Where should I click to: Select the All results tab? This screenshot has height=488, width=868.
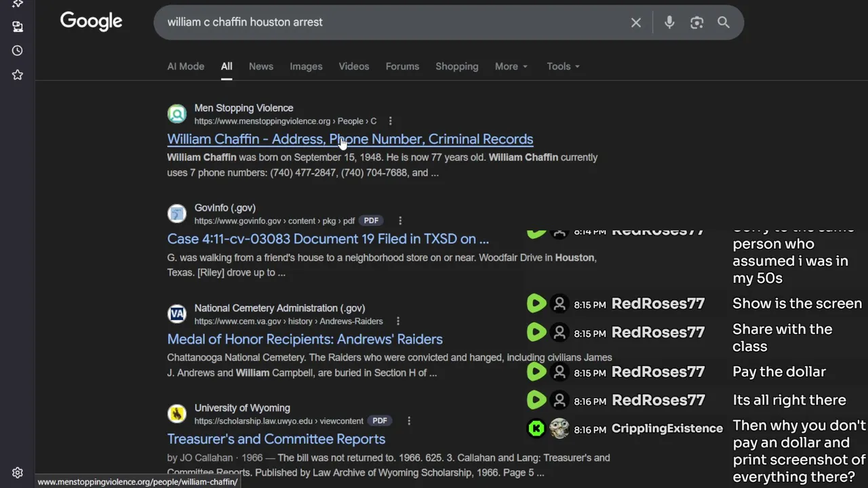click(226, 66)
